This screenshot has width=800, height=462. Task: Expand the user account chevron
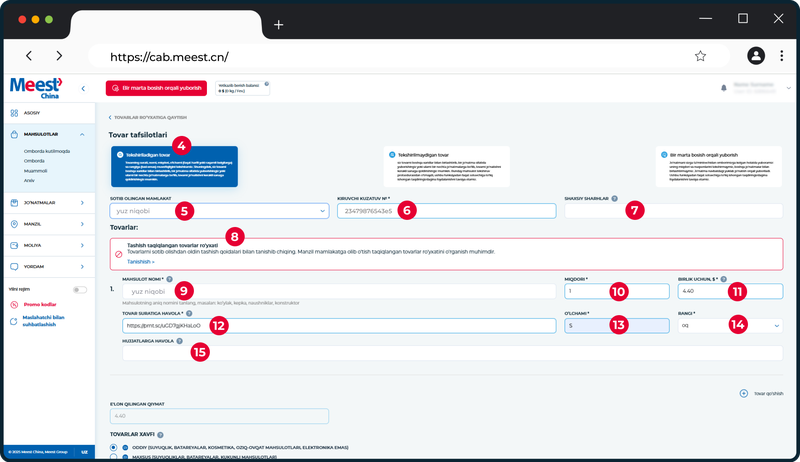point(788,88)
